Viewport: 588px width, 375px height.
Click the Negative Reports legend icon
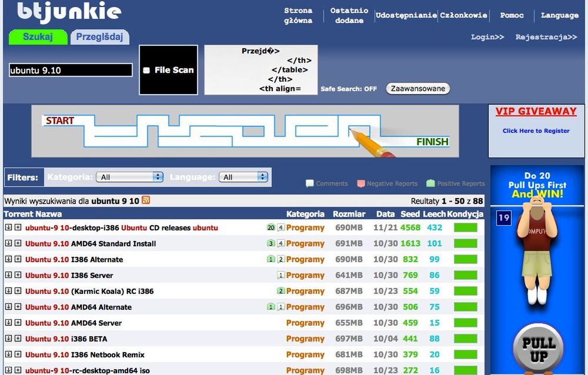(361, 183)
